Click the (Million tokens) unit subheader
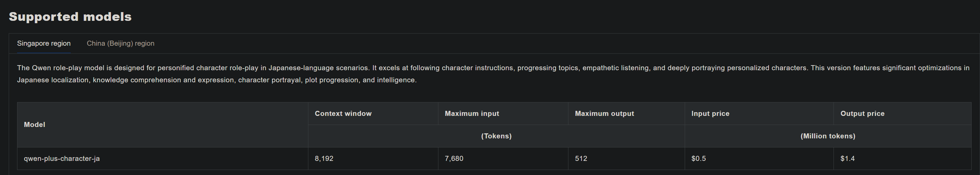Image resolution: width=980 pixels, height=175 pixels. pos(828,136)
